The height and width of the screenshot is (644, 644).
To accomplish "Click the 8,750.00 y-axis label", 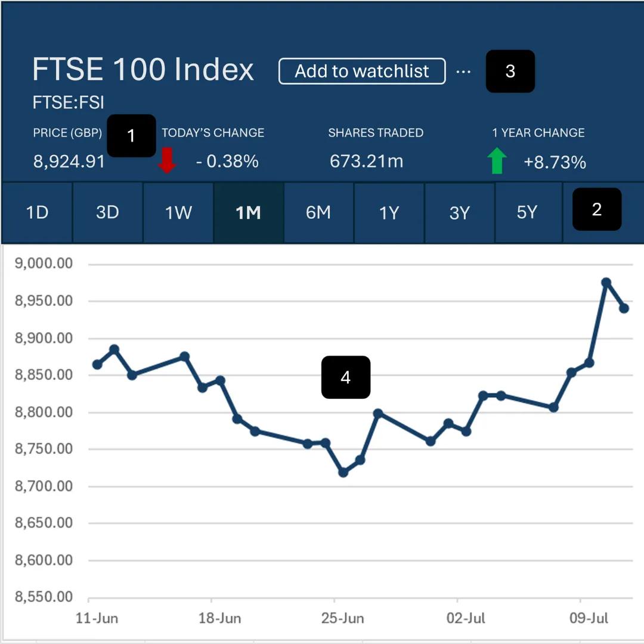I will point(44,448).
